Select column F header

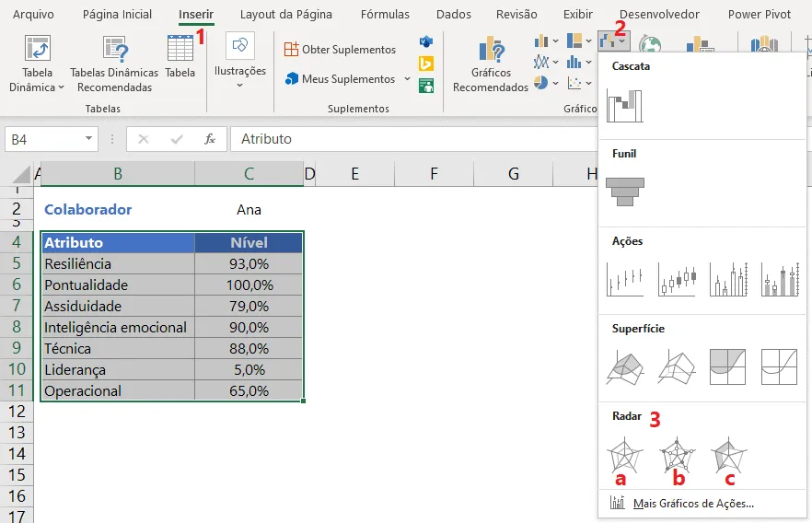(x=434, y=173)
